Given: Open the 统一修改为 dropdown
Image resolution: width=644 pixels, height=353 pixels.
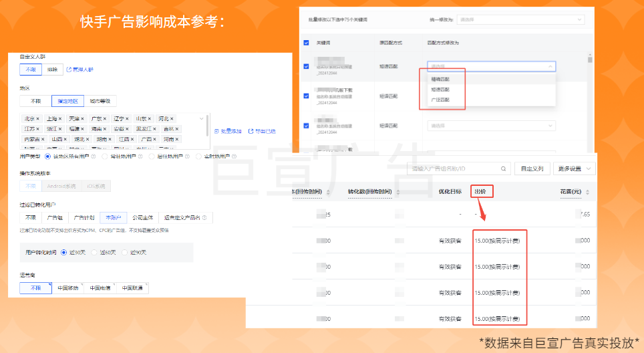Looking at the screenshot, I should pyautogui.click(x=520, y=19).
